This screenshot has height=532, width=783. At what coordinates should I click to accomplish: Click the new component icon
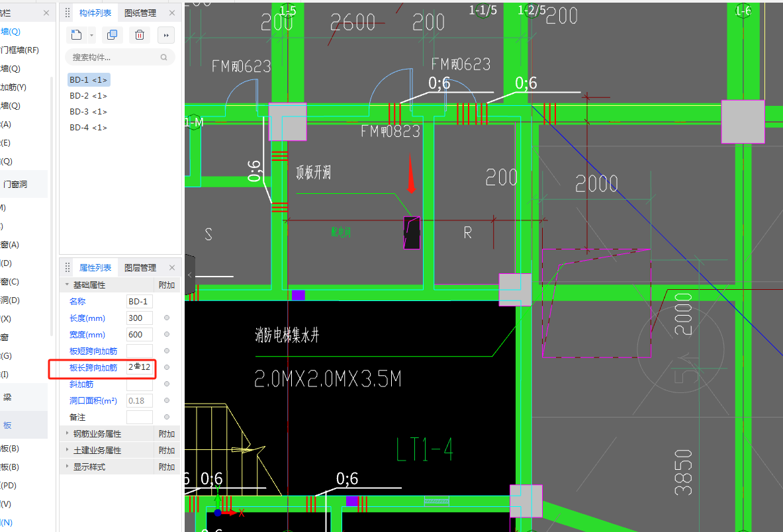[76, 35]
